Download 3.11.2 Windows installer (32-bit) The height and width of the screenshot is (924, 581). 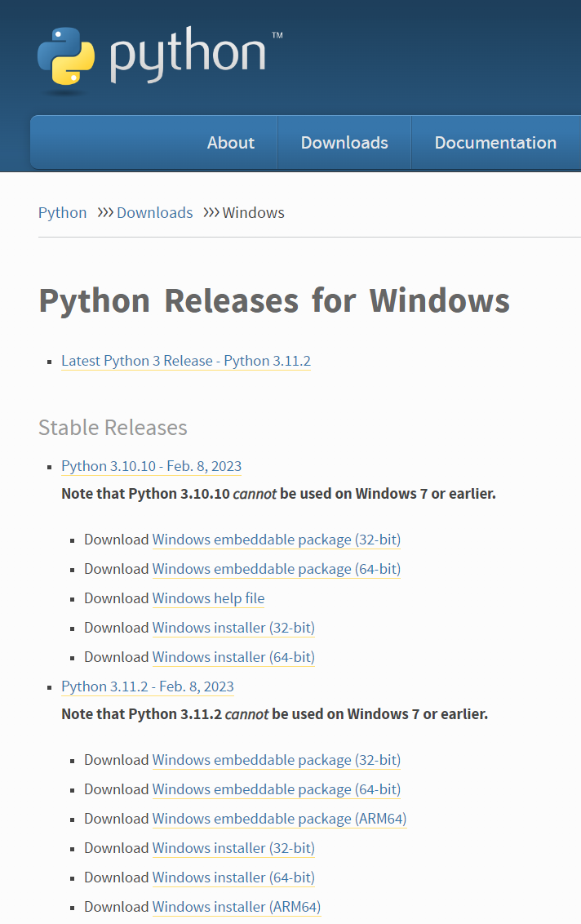(233, 849)
